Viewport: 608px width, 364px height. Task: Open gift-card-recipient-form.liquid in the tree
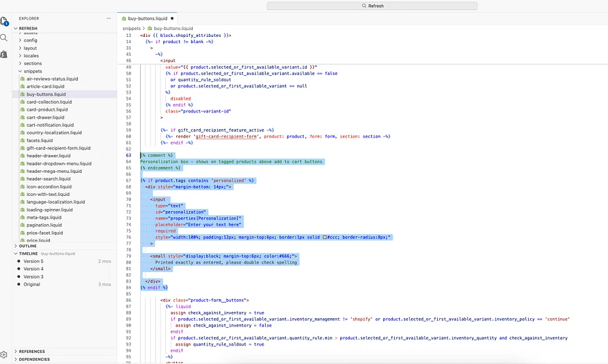[x=59, y=148]
